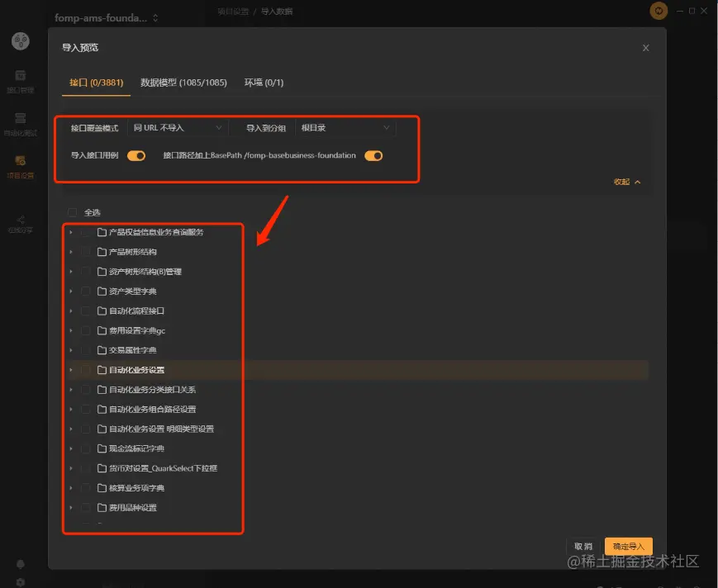Select the 货币对设置_QuarkSelect下拉框 row label
Image resolution: width=718 pixels, height=588 pixels.
(x=163, y=468)
